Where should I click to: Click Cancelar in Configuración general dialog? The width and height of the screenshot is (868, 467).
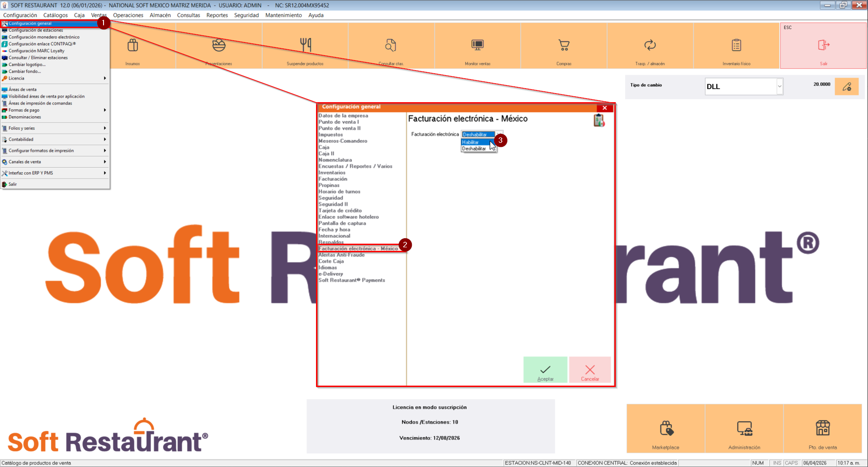click(590, 370)
